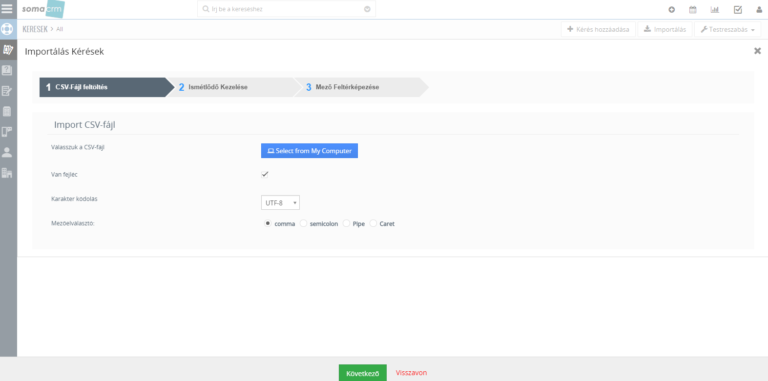Image resolution: width=768 pixels, height=381 pixels.
Task: Click the Importálás button in toolbar
Action: 665,29
